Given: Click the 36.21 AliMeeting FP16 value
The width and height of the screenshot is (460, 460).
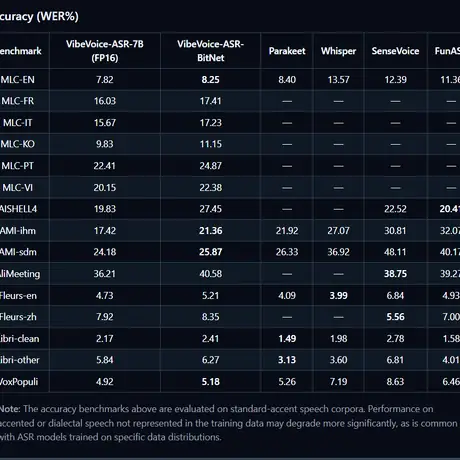Looking at the screenshot, I should [105, 274].
